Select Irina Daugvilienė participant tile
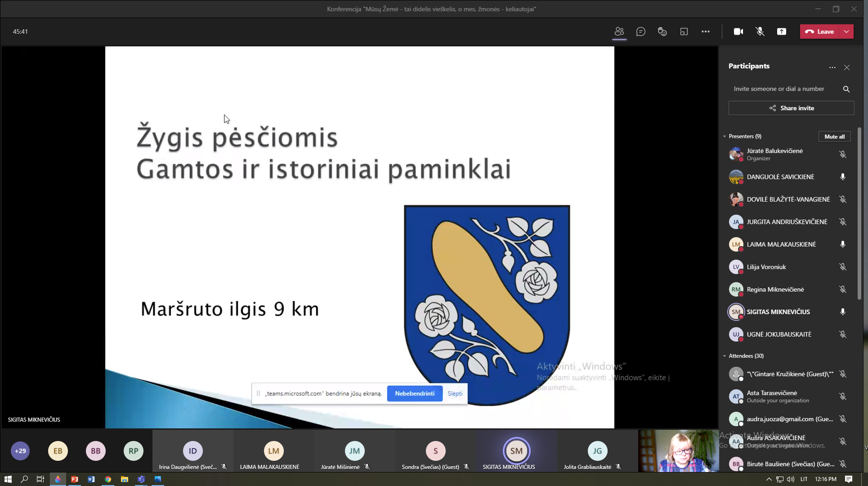This screenshot has width=868, height=486. 193,451
